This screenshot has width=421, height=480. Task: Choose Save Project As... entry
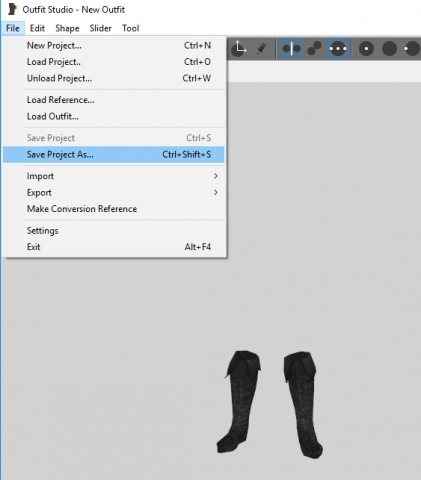pyautogui.click(x=114, y=155)
